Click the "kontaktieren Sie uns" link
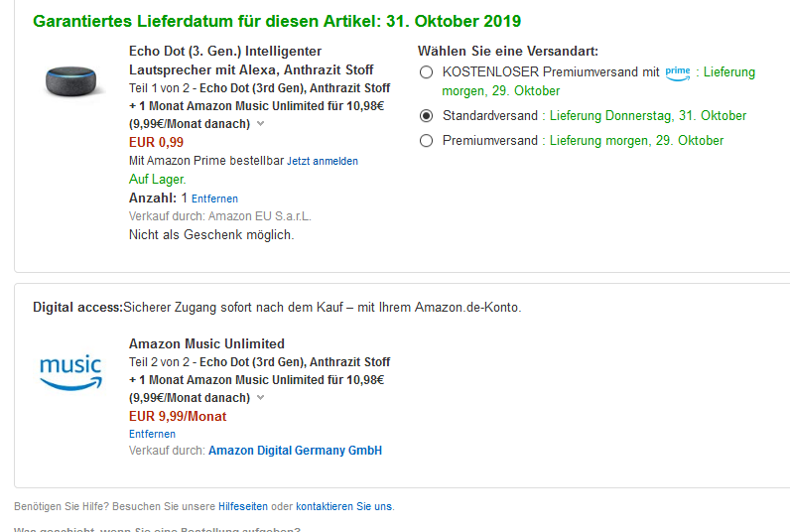The height and width of the screenshot is (532, 790). tap(344, 506)
